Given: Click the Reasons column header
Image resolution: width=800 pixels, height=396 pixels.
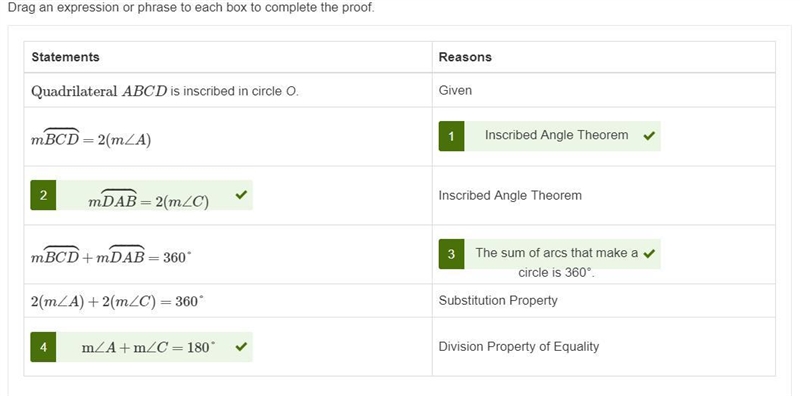Looking at the screenshot, I should pyautogui.click(x=465, y=57).
